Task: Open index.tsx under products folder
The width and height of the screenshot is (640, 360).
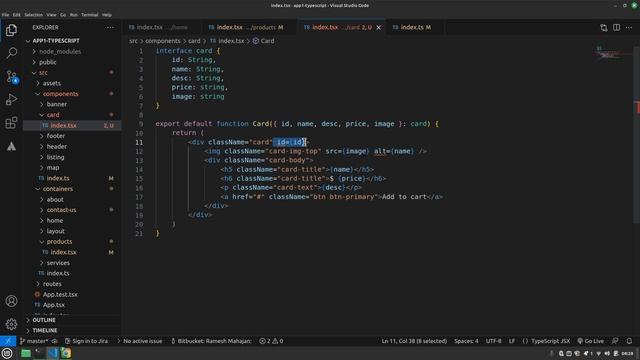Action: tap(72, 252)
